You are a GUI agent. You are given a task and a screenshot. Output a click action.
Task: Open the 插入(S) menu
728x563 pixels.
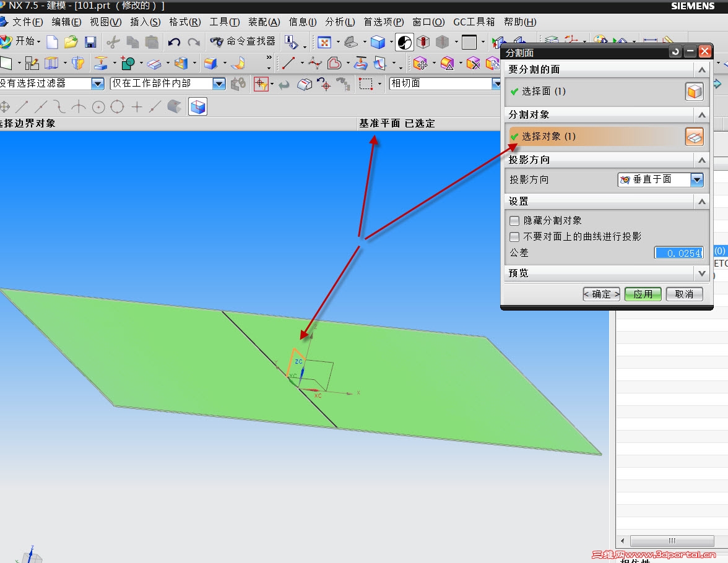145,22
